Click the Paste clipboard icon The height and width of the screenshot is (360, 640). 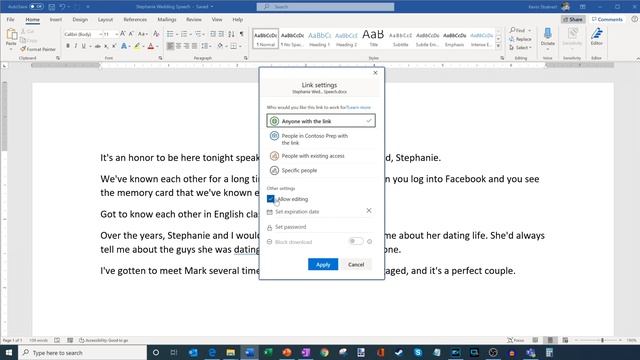pyautogui.click(x=11, y=35)
